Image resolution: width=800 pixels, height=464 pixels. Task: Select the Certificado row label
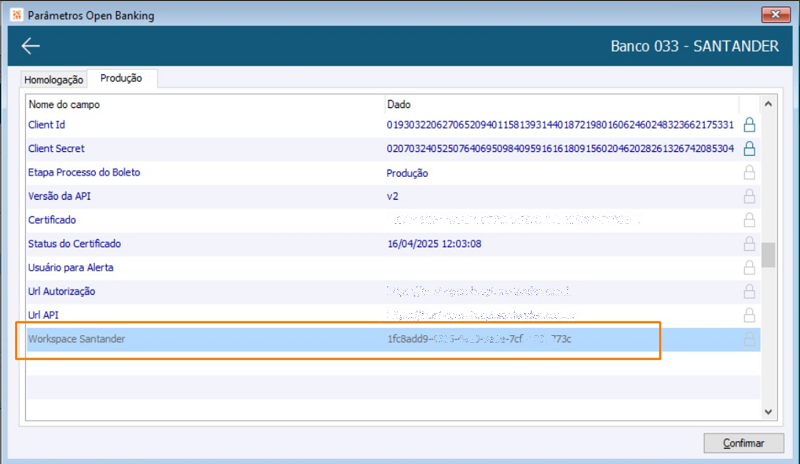[x=52, y=220]
